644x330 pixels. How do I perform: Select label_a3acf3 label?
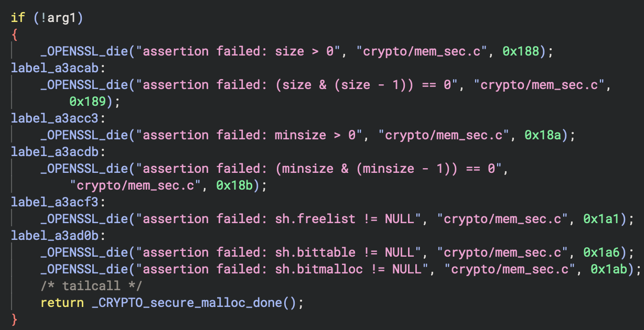58,202
